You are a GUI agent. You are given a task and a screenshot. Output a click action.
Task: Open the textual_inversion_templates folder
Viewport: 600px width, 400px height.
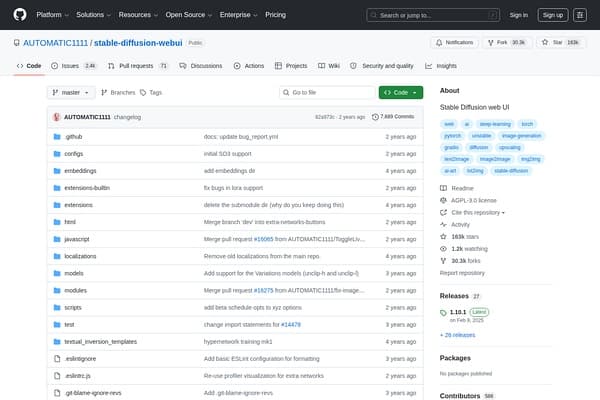point(100,342)
